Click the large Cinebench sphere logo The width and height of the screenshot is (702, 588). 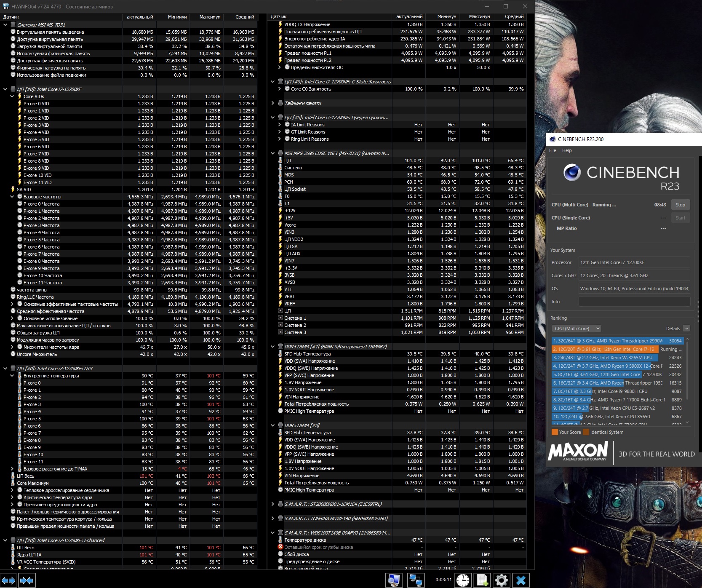(x=572, y=172)
